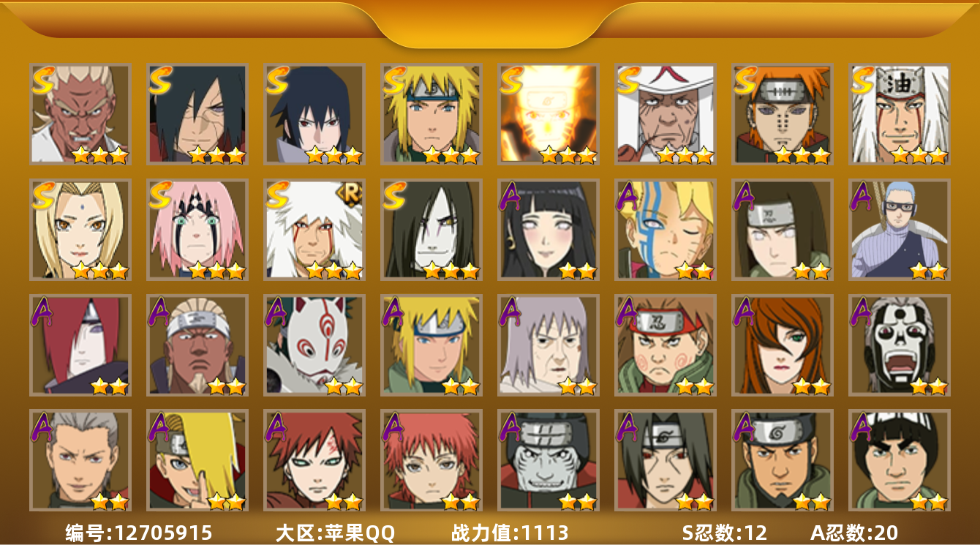Select the masked white fox Anbu card
This screenshot has width=980, height=545.
[x=314, y=345]
